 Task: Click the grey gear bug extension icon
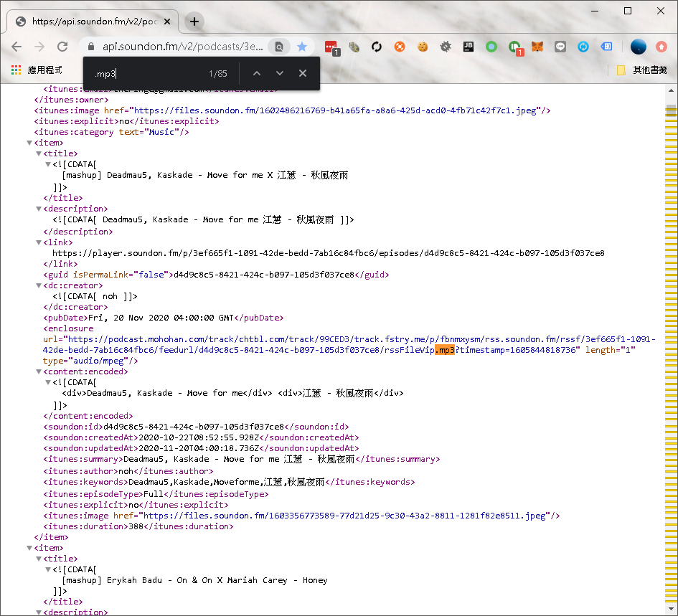tap(446, 47)
